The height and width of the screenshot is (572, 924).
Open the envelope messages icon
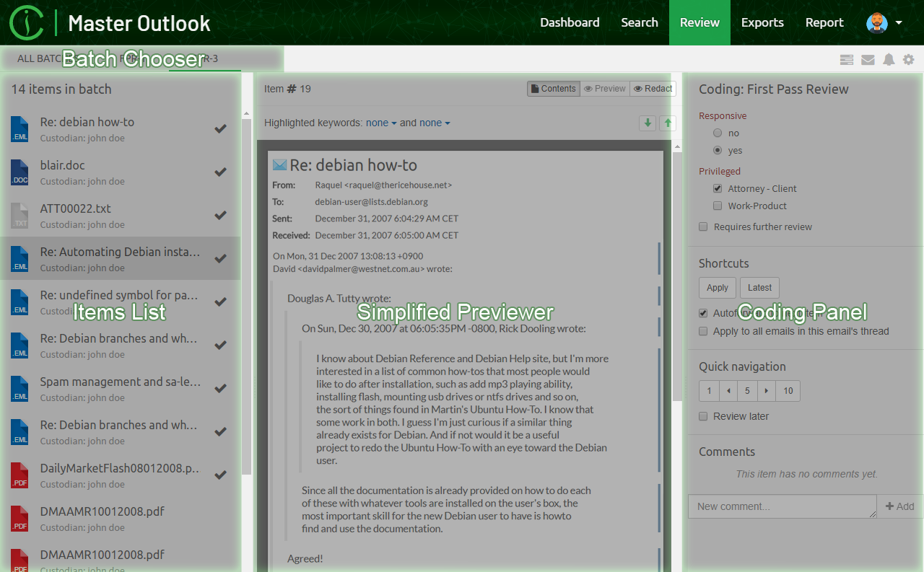click(x=868, y=60)
